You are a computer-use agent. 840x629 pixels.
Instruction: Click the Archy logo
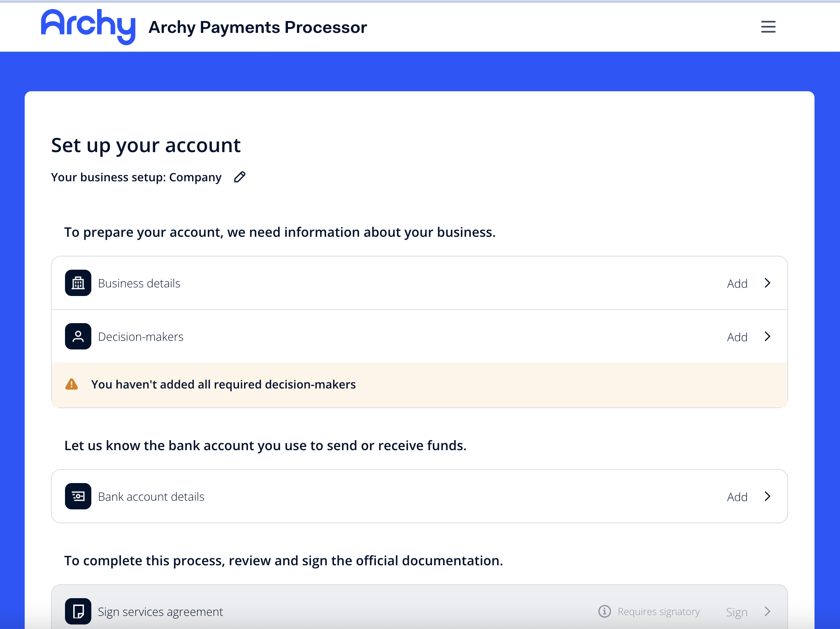pyautogui.click(x=88, y=27)
